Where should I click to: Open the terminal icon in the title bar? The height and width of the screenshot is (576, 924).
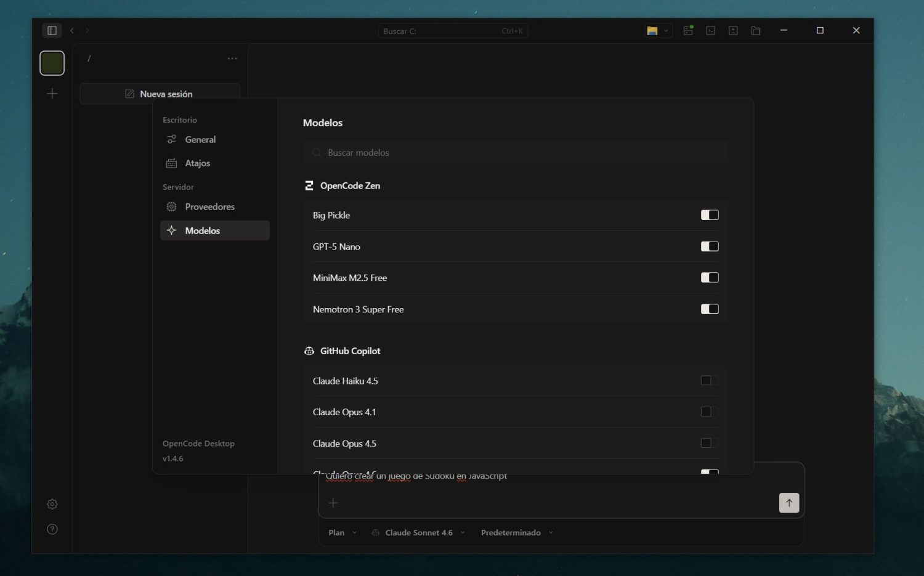coord(710,30)
